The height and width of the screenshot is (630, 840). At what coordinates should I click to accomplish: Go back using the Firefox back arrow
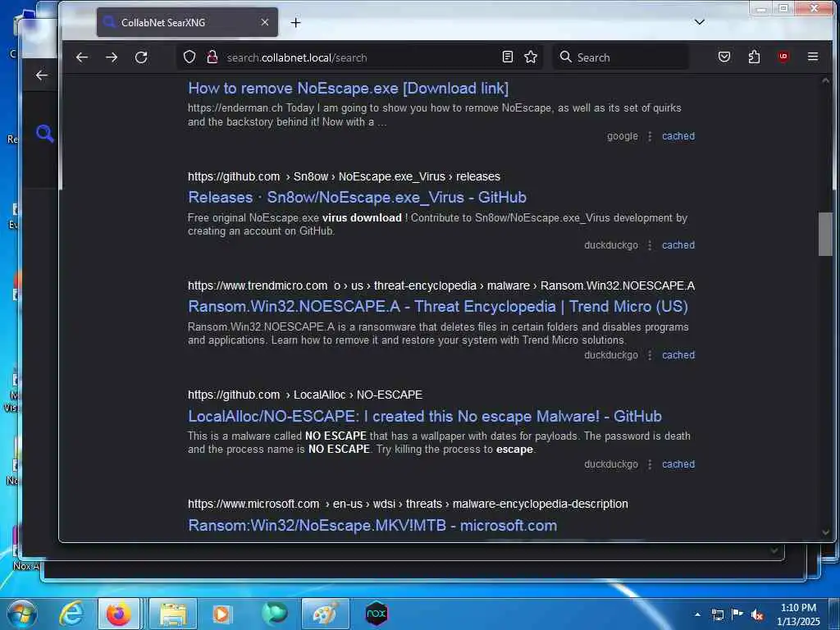coord(82,57)
